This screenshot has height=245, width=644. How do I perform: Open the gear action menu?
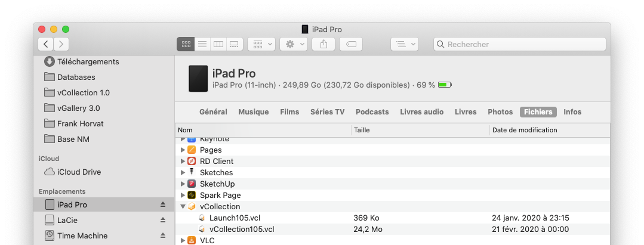click(294, 44)
